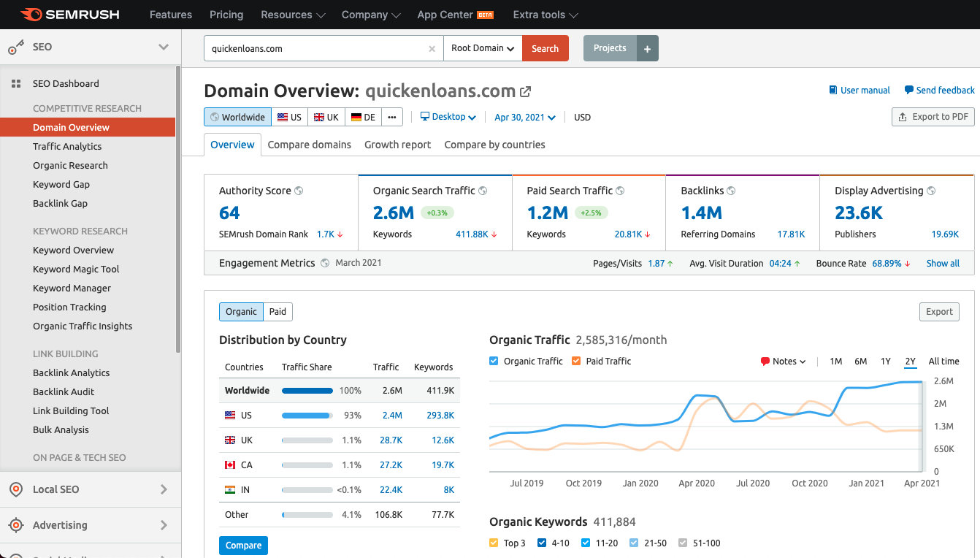Click the India flag in country table
Image resolution: width=980 pixels, height=558 pixels.
pos(230,490)
